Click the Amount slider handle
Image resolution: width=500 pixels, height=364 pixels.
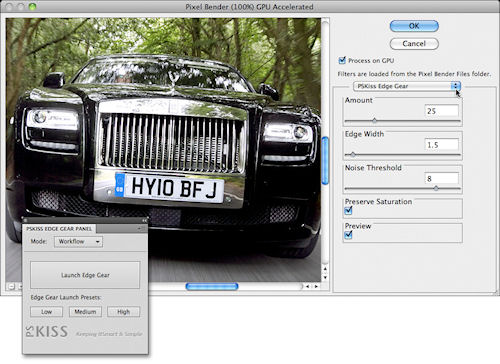(x=375, y=120)
